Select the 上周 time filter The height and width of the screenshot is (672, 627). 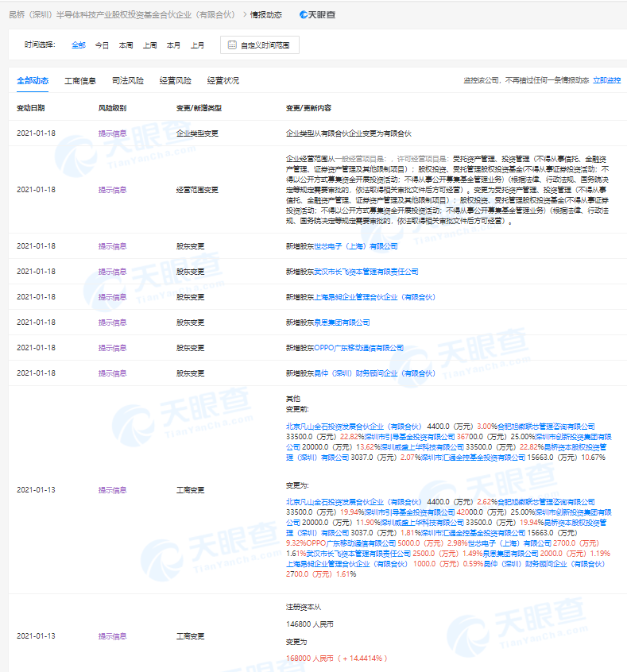click(149, 45)
